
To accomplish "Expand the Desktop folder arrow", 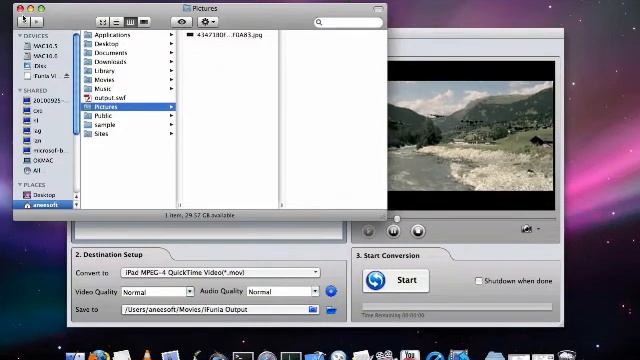I will [x=171, y=44].
